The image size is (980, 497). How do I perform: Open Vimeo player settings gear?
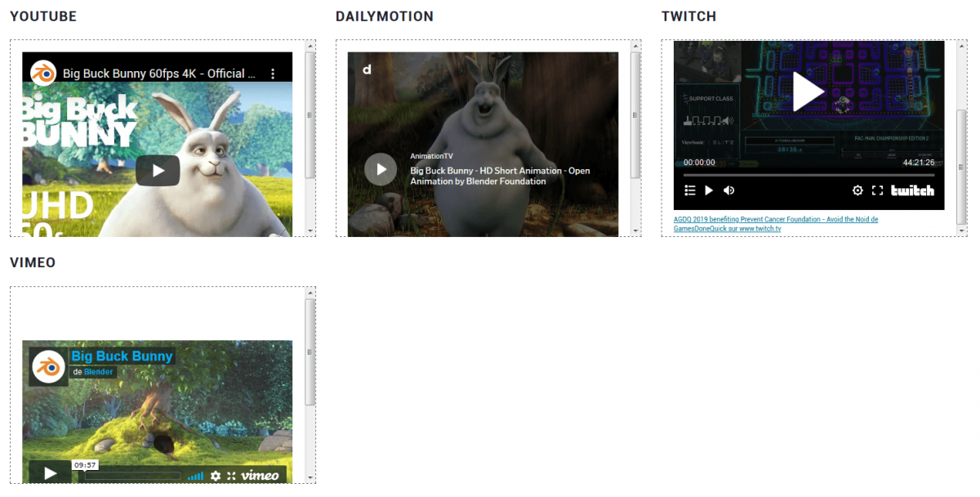coord(216,476)
